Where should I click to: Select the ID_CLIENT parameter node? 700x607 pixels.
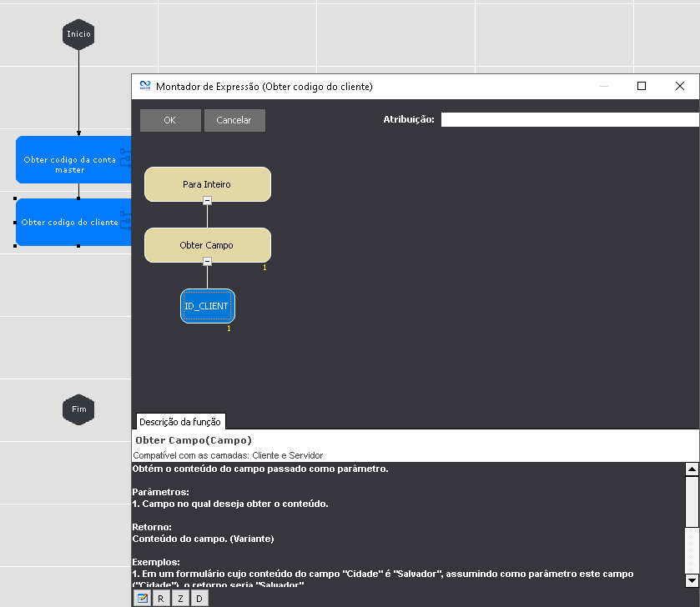(x=207, y=306)
